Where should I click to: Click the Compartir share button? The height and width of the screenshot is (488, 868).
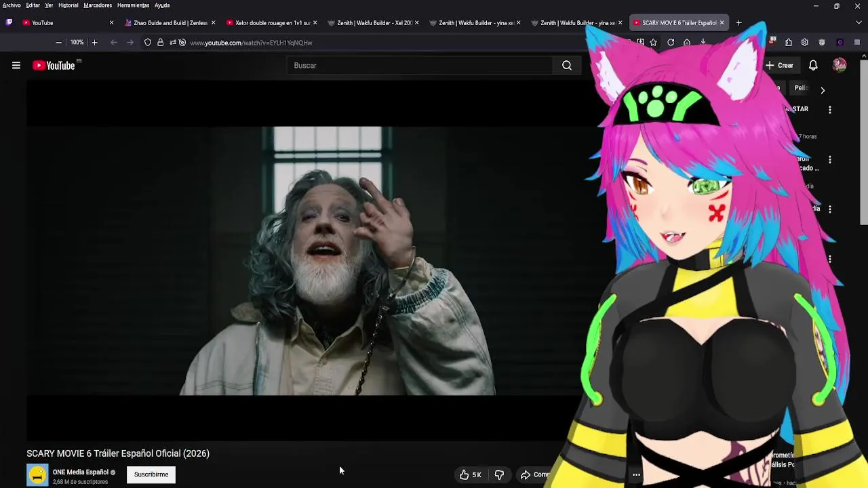(536, 474)
